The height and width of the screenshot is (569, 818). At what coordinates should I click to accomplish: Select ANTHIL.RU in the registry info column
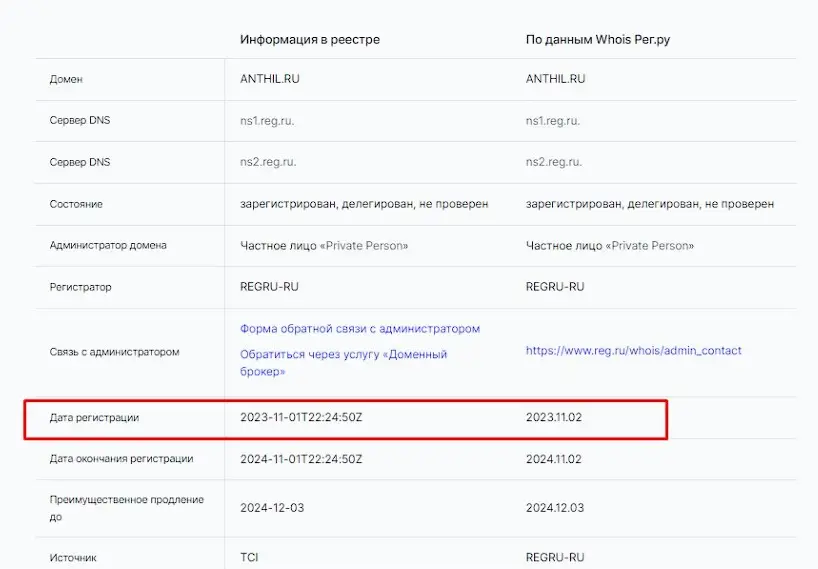coord(269,79)
